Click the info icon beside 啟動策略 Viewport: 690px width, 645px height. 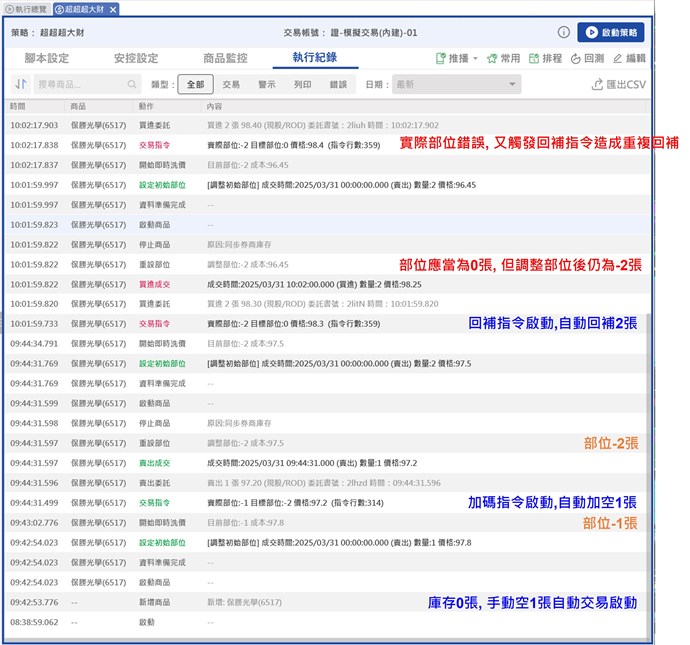pos(564,33)
